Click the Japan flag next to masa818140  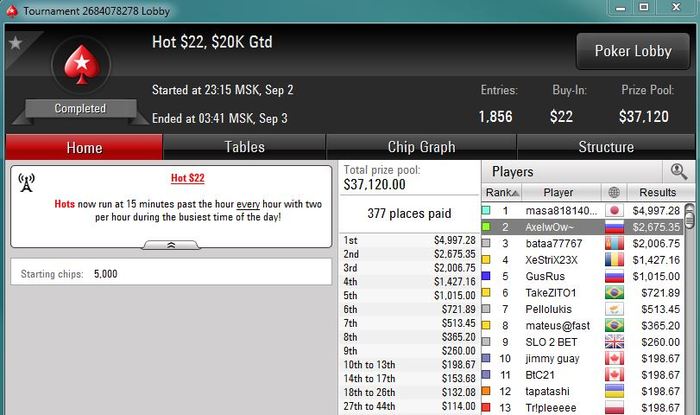point(614,211)
